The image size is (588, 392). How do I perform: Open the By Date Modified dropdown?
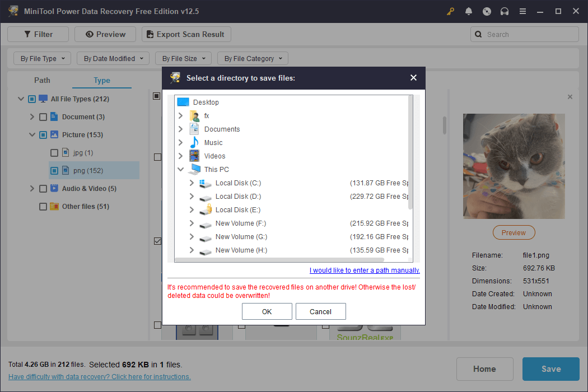(x=113, y=58)
